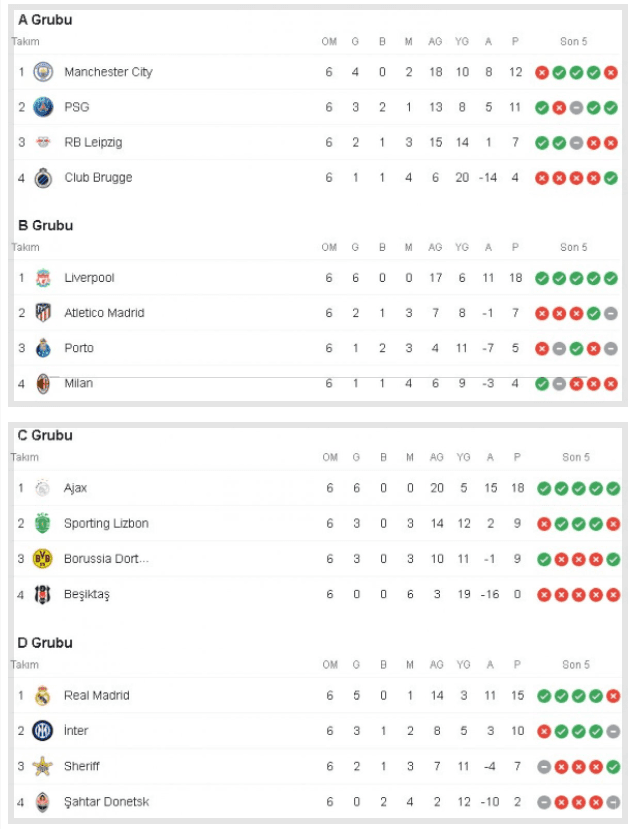Select the Şahtar Donetsk team name
The height and width of the screenshot is (829, 631).
click(x=106, y=802)
